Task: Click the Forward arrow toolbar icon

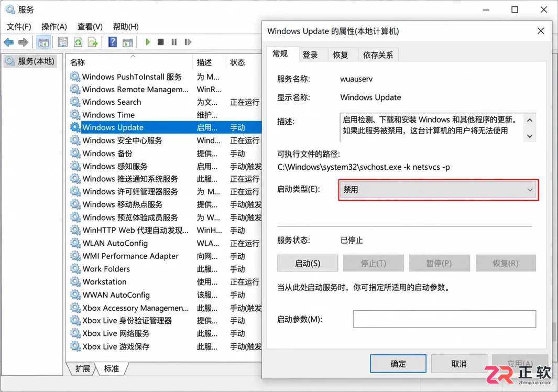Action: coord(23,42)
